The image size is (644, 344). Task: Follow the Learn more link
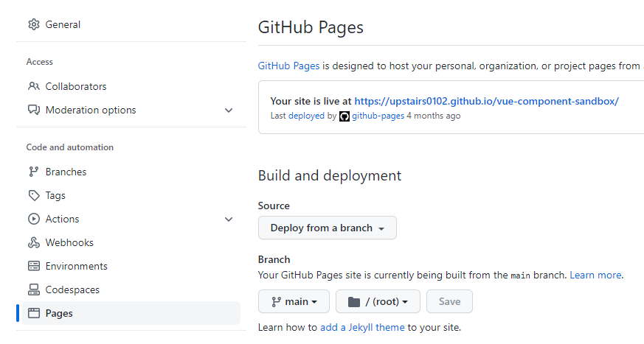[595, 275]
